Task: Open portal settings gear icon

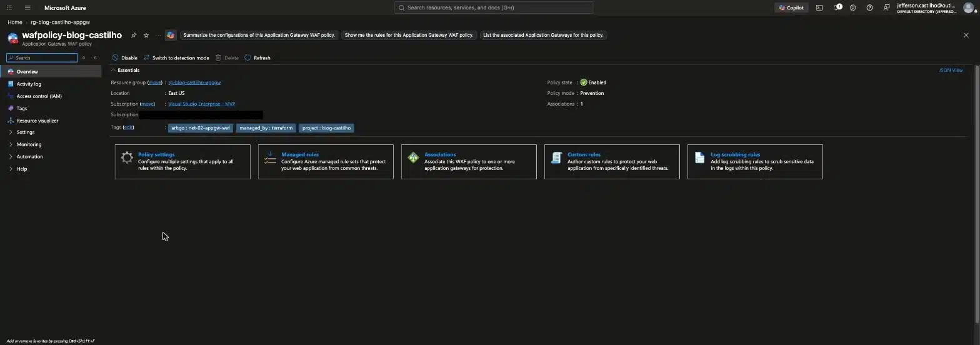Action: [x=852, y=7]
